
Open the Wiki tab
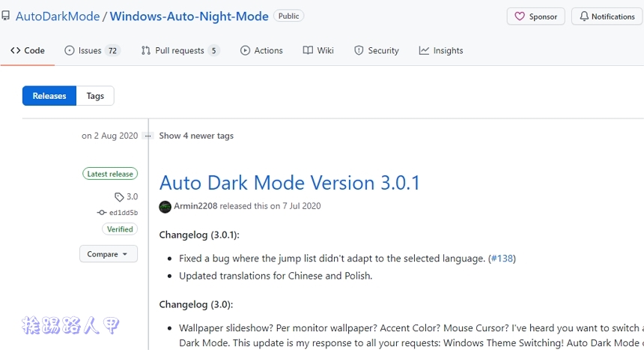pyautogui.click(x=318, y=50)
